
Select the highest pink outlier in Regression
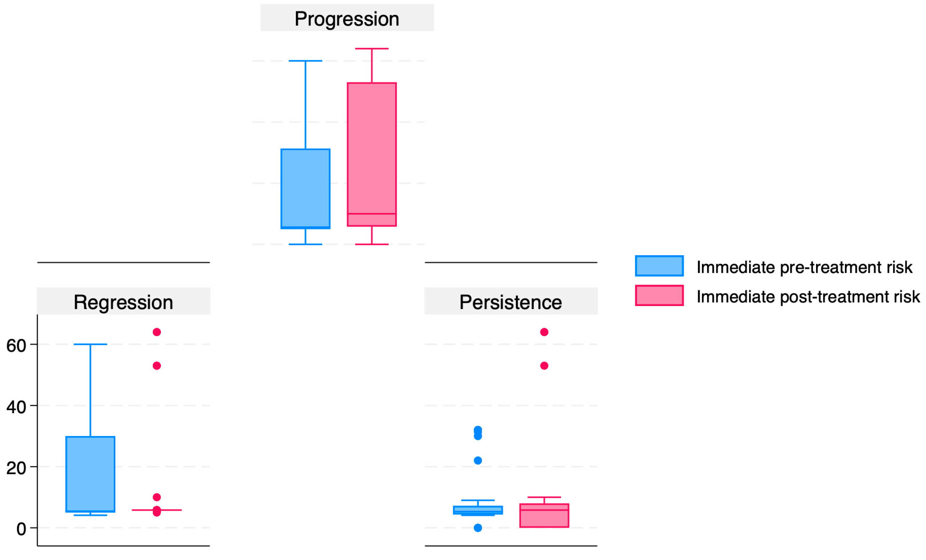coord(157,332)
